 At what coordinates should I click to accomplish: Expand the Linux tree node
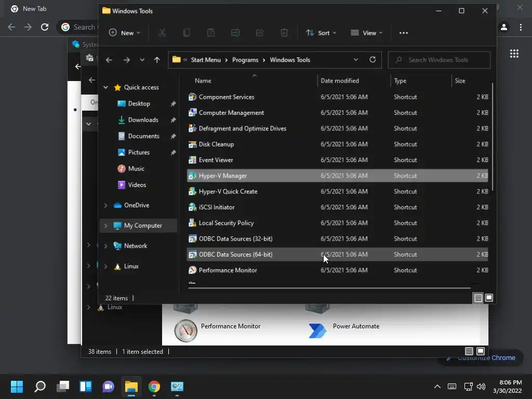tap(105, 267)
